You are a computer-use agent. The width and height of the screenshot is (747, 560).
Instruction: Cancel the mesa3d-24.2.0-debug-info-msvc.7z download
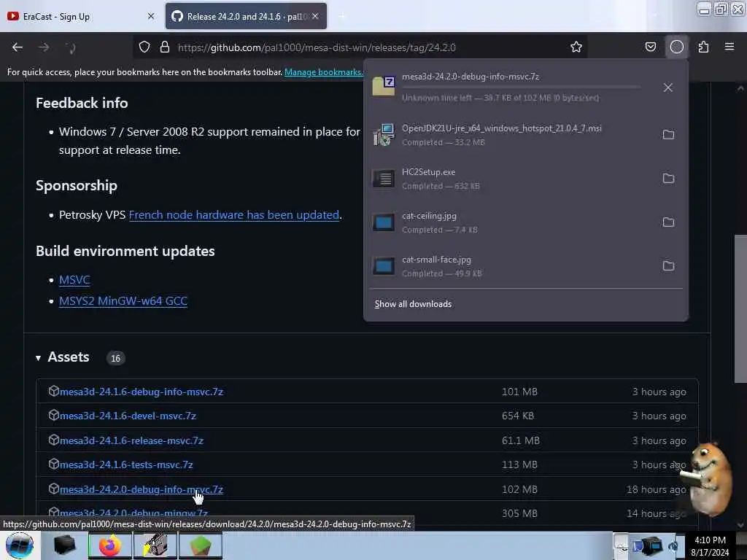[x=668, y=87]
